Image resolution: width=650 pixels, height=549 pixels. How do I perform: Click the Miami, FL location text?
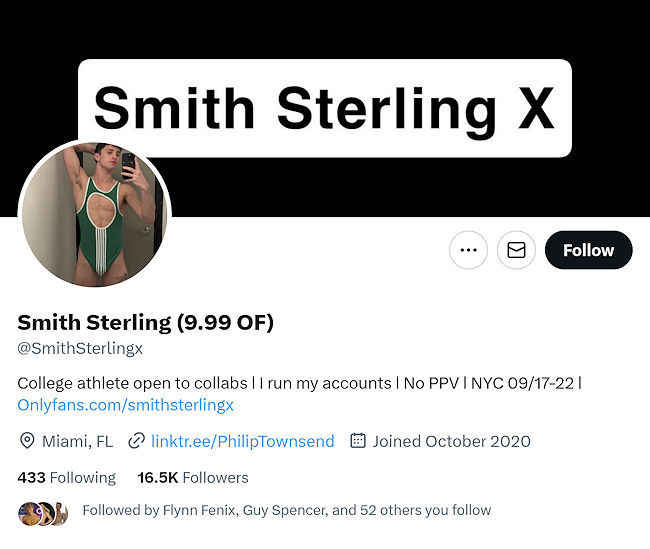(x=77, y=441)
